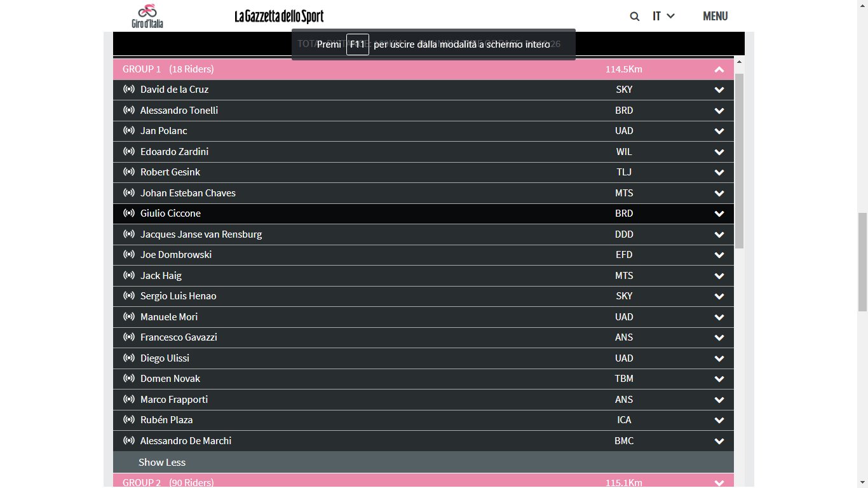Expand Giulio Ciccone row chevron
This screenshot has height=488, width=868.
click(719, 213)
